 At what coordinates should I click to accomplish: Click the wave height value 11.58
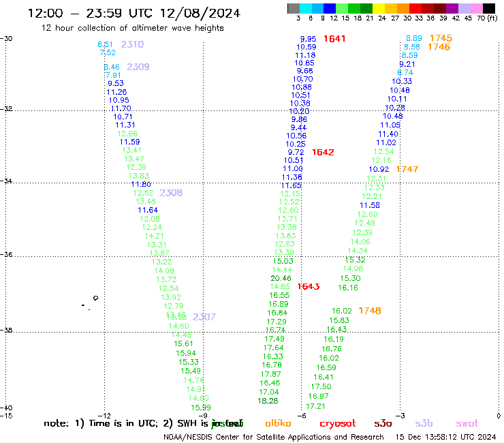coord(370,205)
